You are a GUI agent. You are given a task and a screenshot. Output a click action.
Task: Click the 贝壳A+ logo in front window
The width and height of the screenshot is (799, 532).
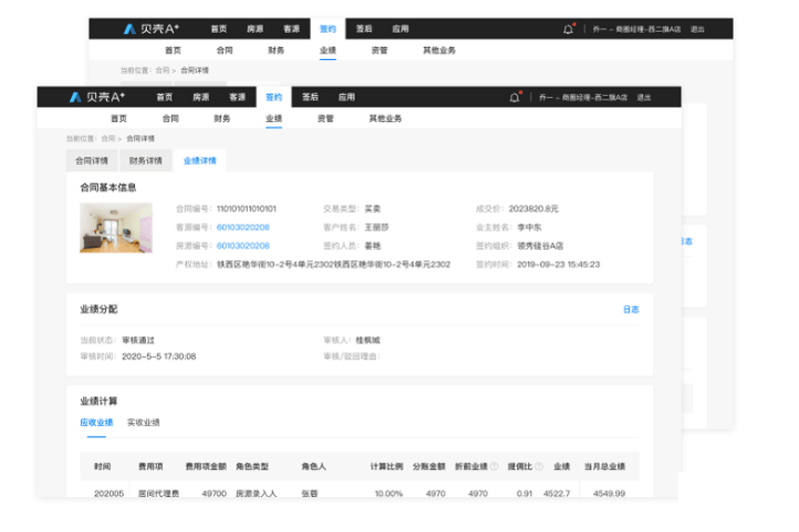point(97,97)
